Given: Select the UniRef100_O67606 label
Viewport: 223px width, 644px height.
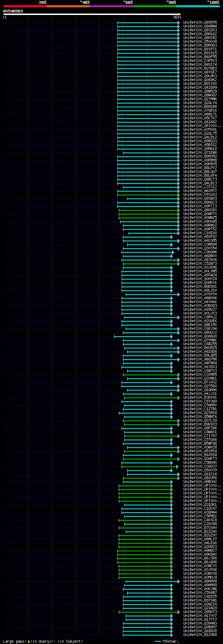Looking at the screenshot, I should pos(200,260).
